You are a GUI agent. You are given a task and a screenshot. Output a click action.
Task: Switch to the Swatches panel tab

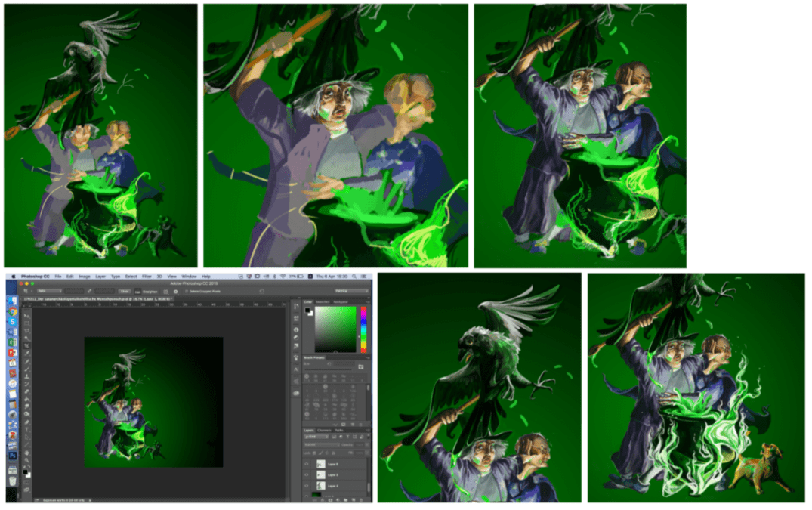point(323,301)
